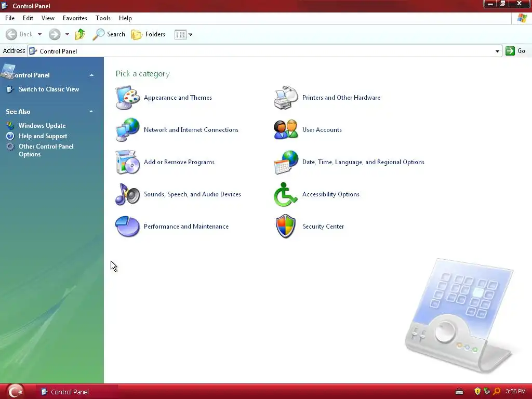
Task: Open the File menu
Action: [10, 18]
